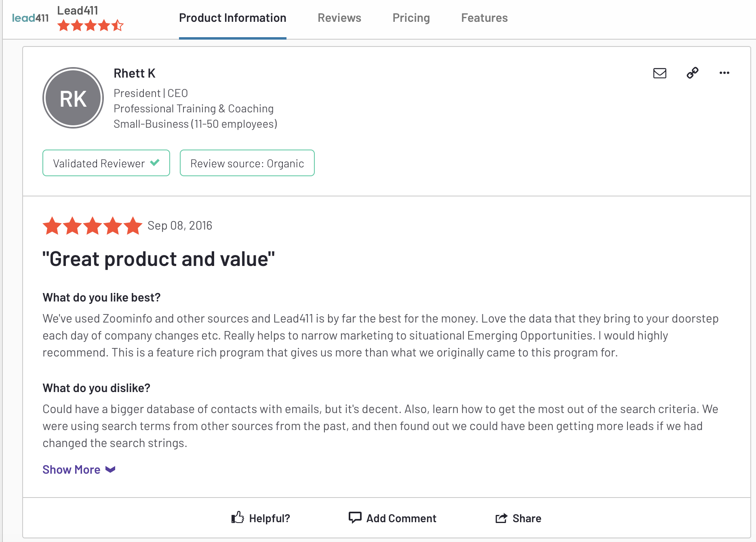Click the Validated Reviewer badge

106,163
